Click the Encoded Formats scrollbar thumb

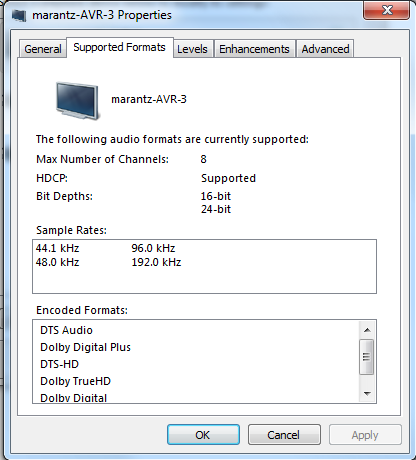(367, 357)
